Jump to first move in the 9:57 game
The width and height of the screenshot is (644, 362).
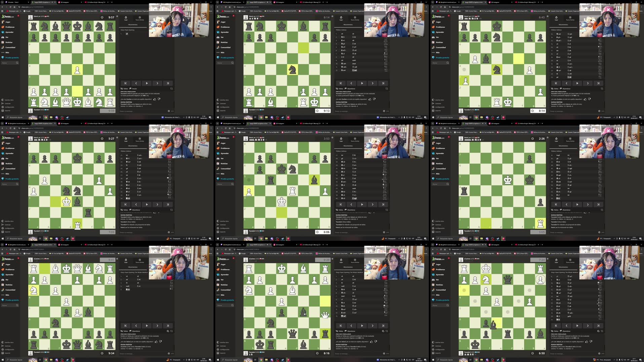point(125,83)
